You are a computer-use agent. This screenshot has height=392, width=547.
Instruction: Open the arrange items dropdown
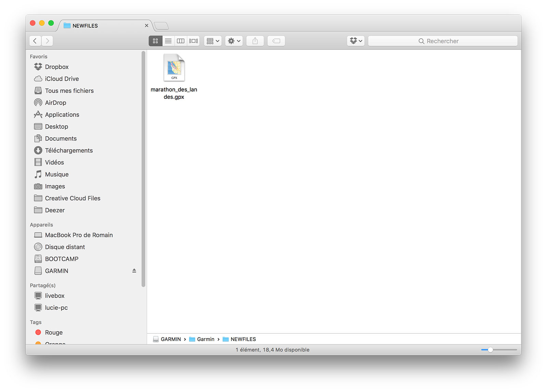point(213,41)
